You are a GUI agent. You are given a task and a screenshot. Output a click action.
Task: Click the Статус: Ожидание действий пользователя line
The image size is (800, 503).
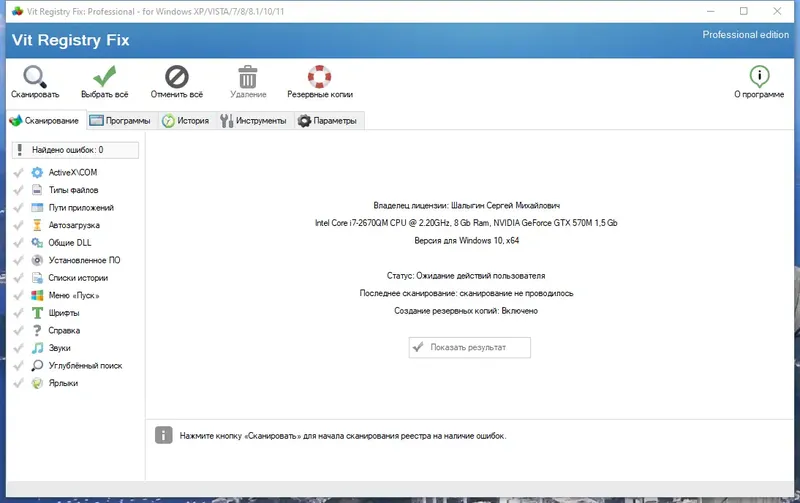(x=466, y=275)
